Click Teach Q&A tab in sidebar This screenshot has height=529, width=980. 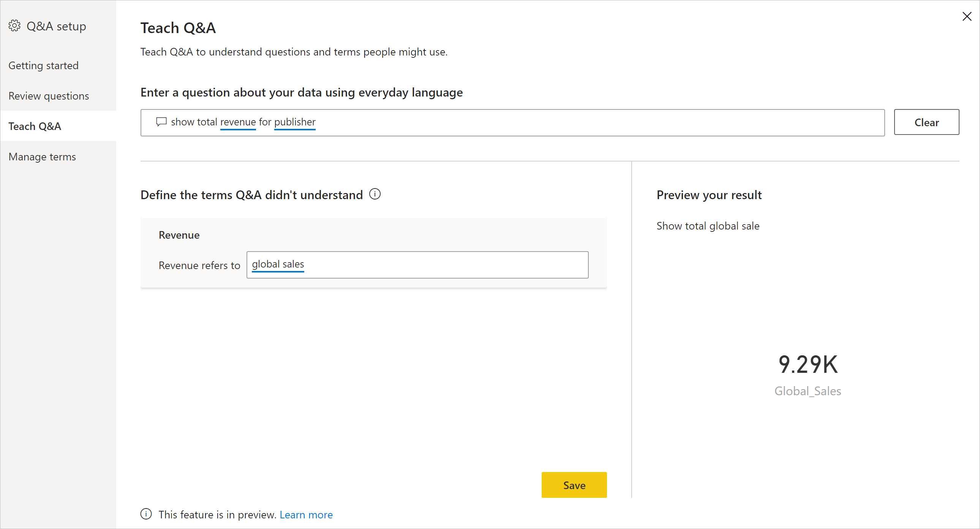pos(36,127)
